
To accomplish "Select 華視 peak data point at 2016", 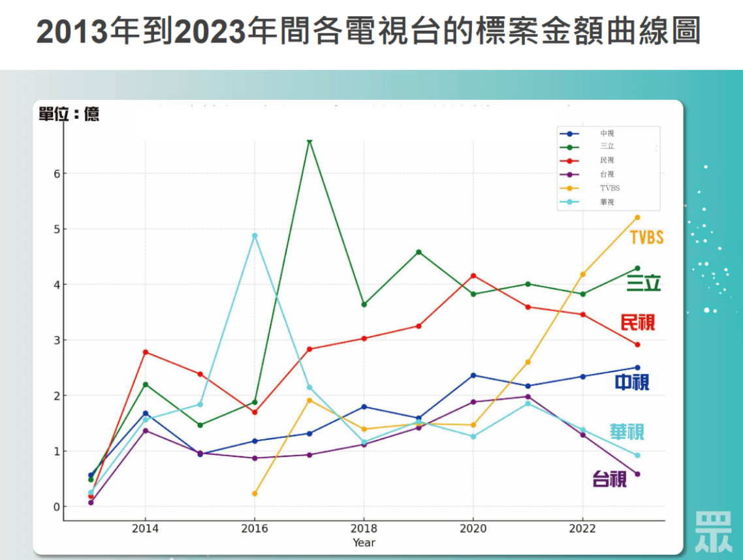I will coord(255,236).
